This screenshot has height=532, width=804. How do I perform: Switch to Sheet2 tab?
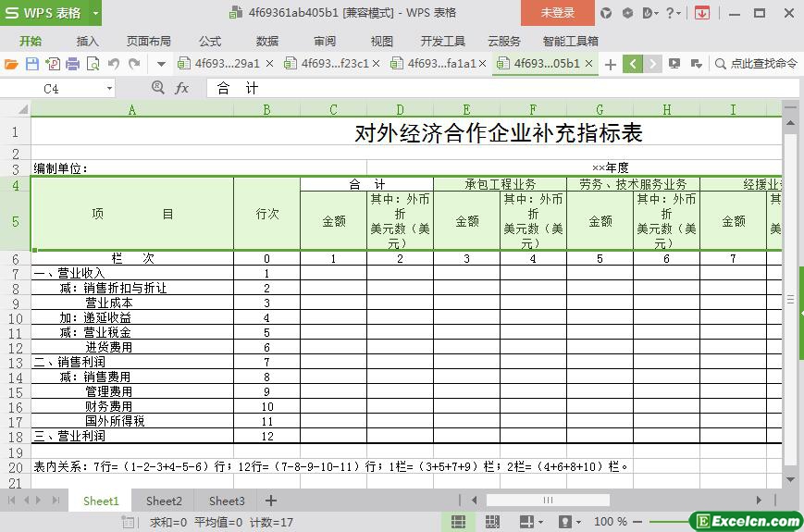[164, 501]
